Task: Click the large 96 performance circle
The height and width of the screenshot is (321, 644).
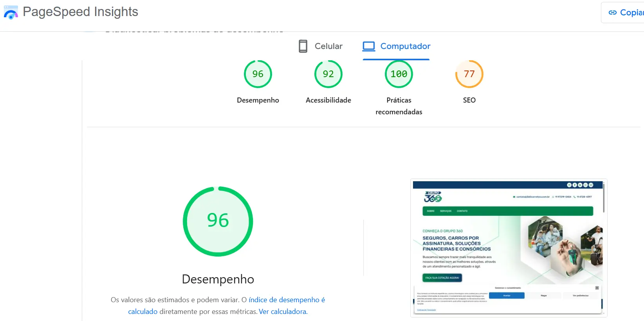Action: (x=218, y=221)
